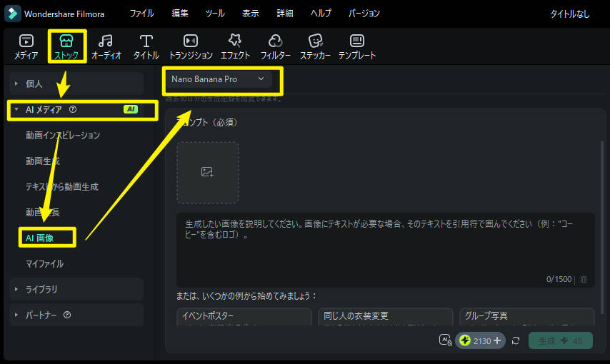Open the バージョン menu

pyautogui.click(x=364, y=14)
